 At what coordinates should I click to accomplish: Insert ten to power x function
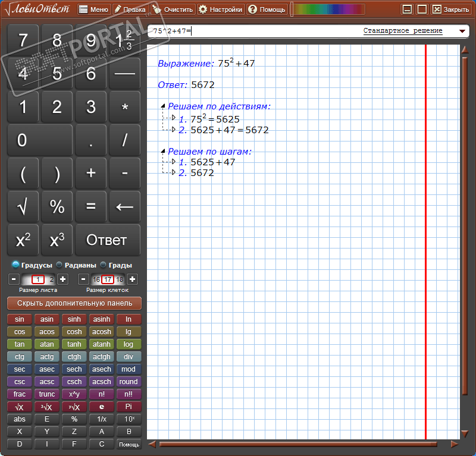coord(129,419)
